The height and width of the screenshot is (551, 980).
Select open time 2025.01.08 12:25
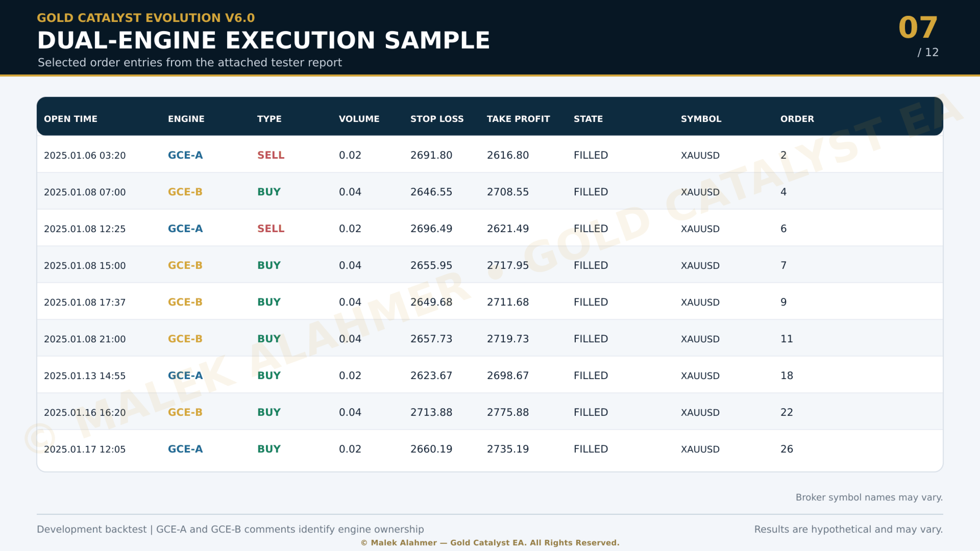coord(85,229)
